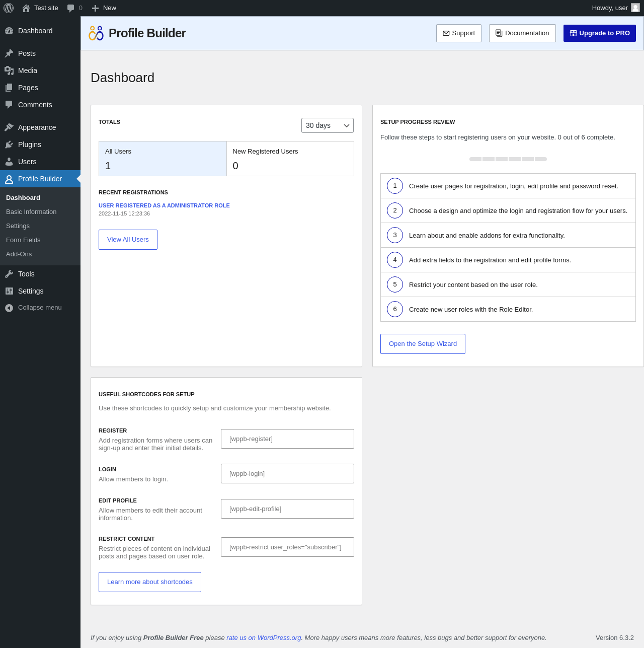The image size is (644, 648).
Task: Collapse the sidebar menu arrow icon
Action: pos(9,308)
